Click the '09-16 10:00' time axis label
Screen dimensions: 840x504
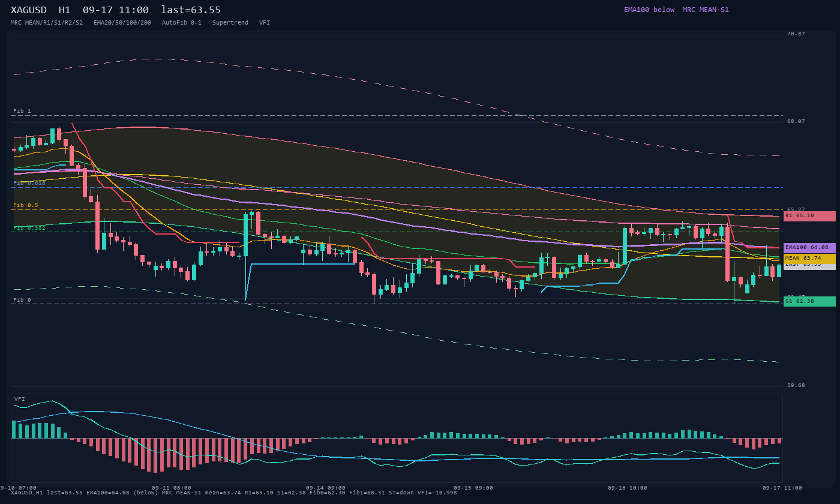[x=628, y=488]
